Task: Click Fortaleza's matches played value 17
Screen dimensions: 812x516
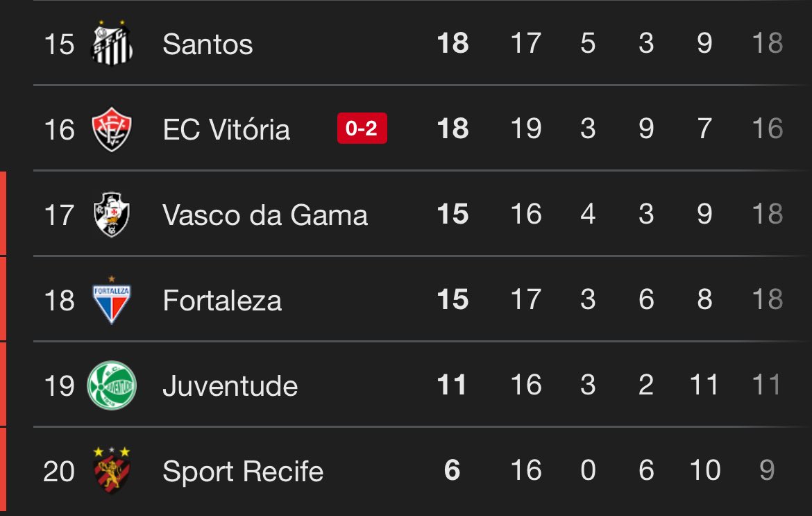Action: (x=525, y=300)
